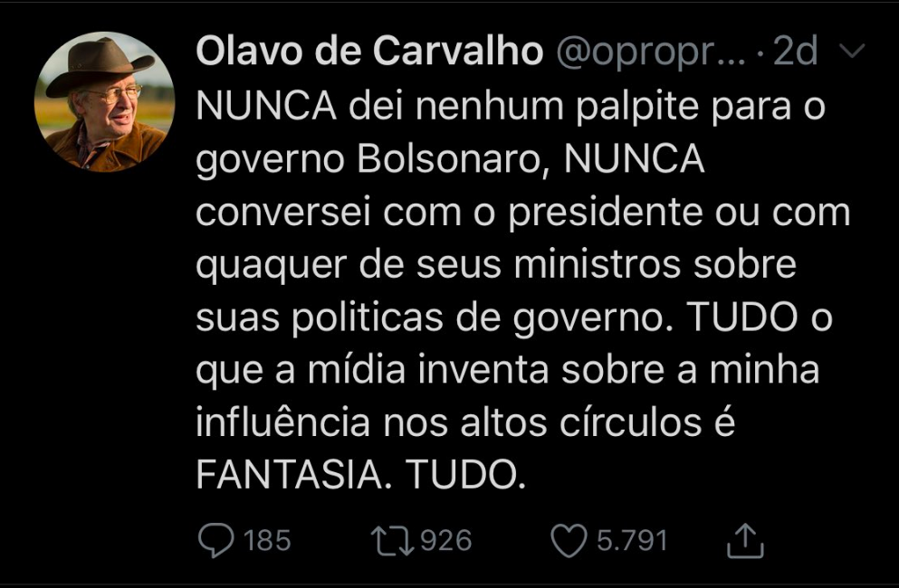Click the reply speech bubble icon
This screenshot has height=588, width=899.
coord(215,541)
